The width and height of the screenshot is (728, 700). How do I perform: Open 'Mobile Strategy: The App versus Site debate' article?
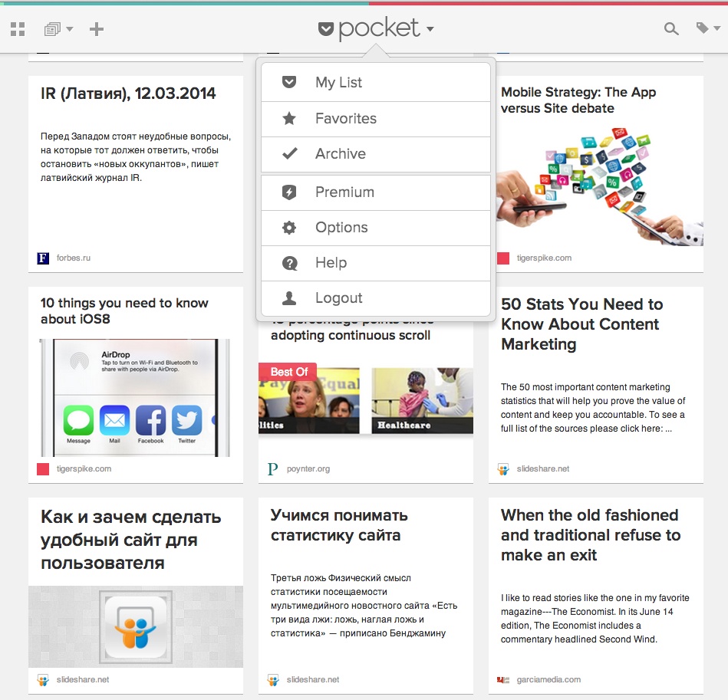[x=578, y=100]
